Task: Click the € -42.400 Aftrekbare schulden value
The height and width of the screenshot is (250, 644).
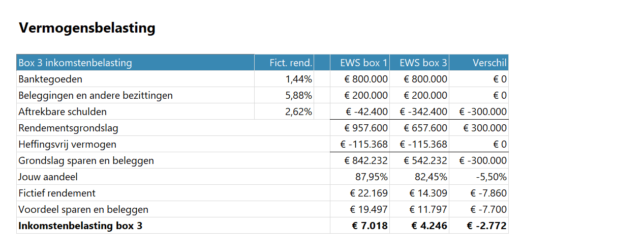Action: (x=366, y=112)
